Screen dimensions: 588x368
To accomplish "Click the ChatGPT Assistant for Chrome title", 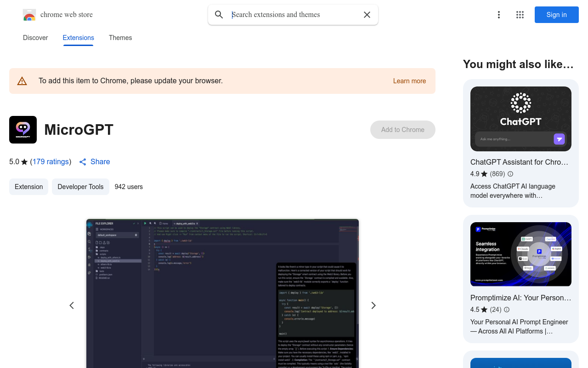I will pos(520,162).
